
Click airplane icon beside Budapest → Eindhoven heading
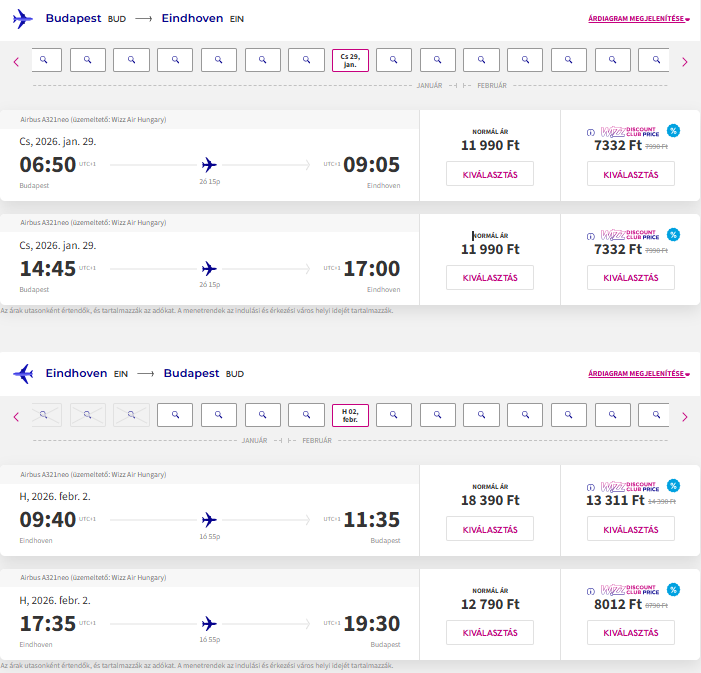tap(22, 19)
